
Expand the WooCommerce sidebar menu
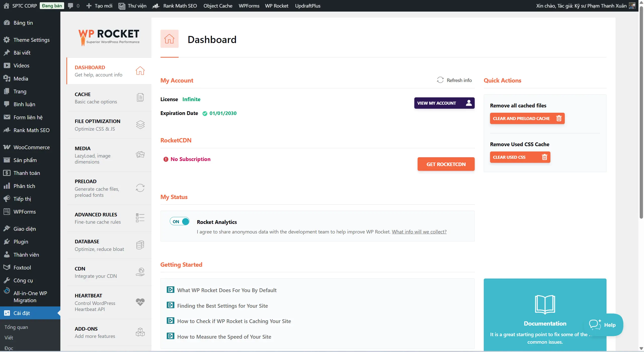click(31, 147)
